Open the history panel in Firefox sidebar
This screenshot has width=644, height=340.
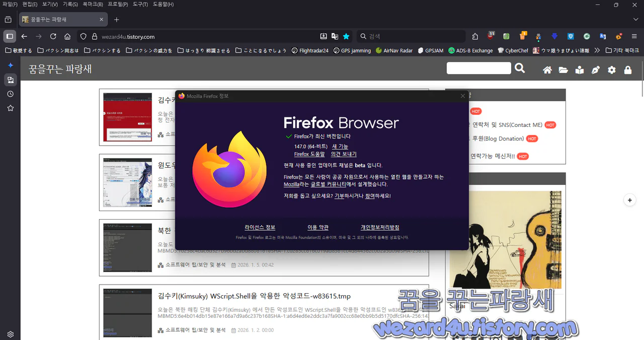[10, 93]
